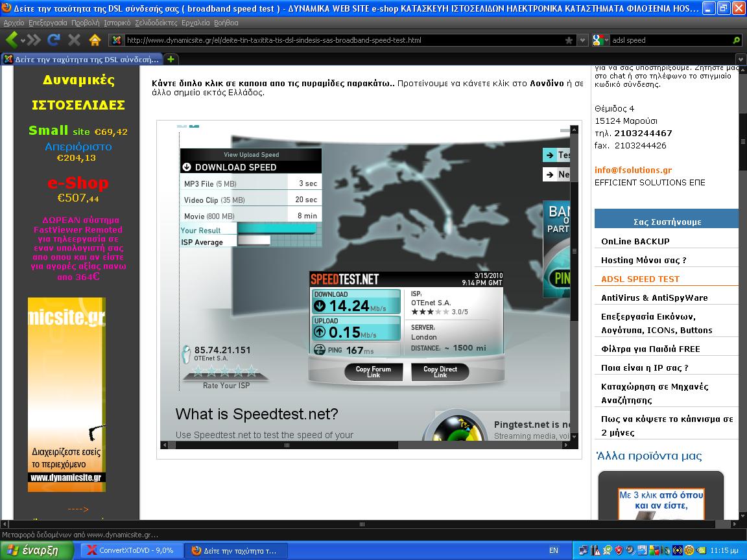The width and height of the screenshot is (747, 560).
Task: Click the Windows έναρξη Start button
Action: click(37, 550)
